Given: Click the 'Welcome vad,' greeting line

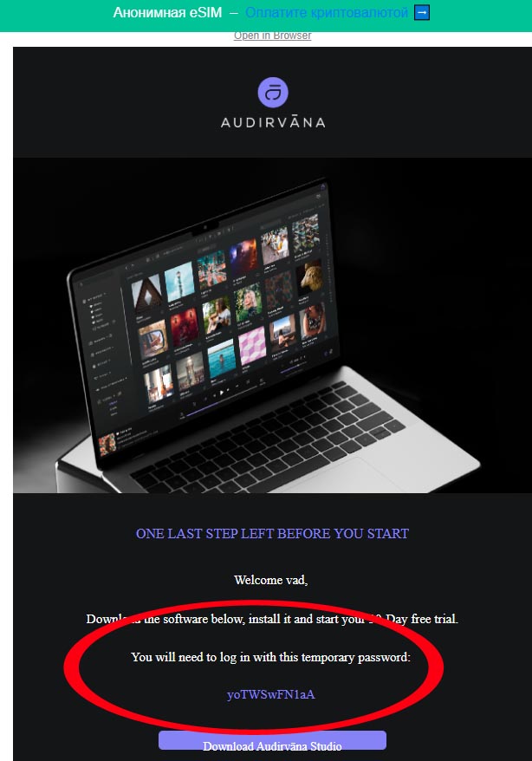Looking at the screenshot, I should pyautogui.click(x=271, y=580).
